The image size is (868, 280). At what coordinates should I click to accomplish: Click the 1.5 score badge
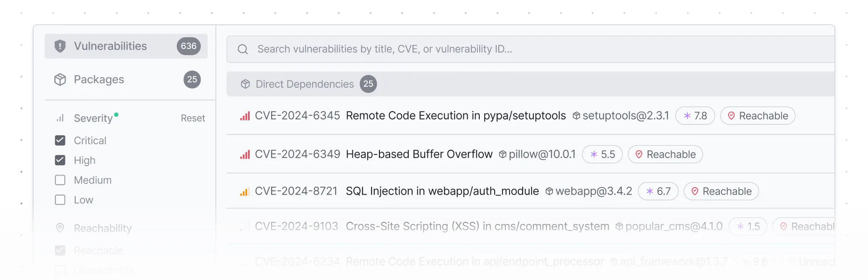pos(748,226)
